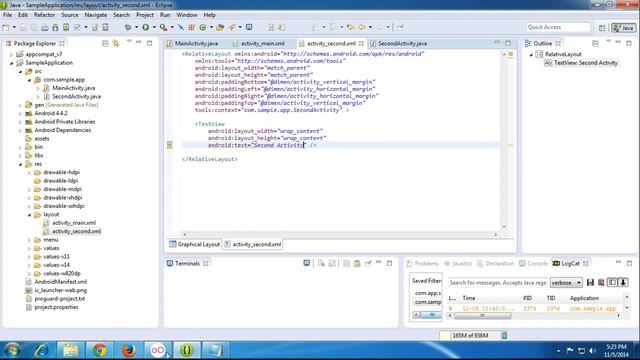Click the green Run button icon

click(x=145, y=27)
